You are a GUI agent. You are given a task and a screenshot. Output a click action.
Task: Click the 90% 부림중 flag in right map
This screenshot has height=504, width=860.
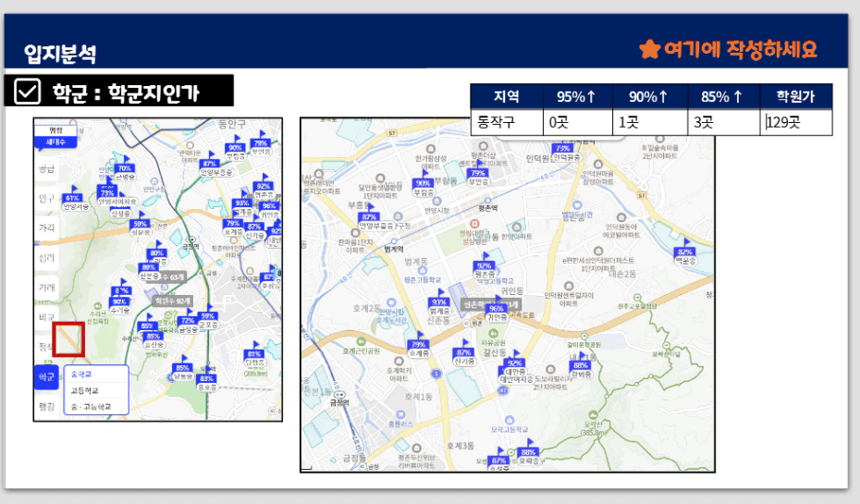click(x=424, y=185)
